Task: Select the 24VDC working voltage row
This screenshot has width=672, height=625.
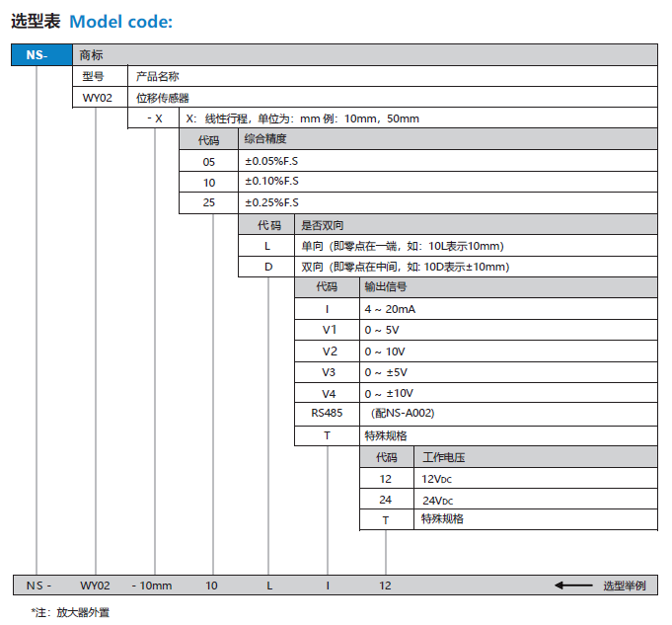Action: click(x=437, y=500)
